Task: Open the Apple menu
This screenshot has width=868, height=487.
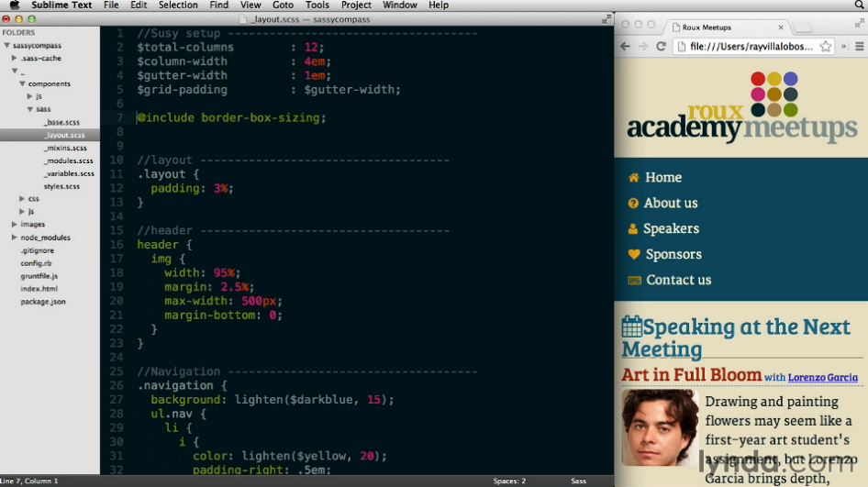Action: tap(15, 5)
